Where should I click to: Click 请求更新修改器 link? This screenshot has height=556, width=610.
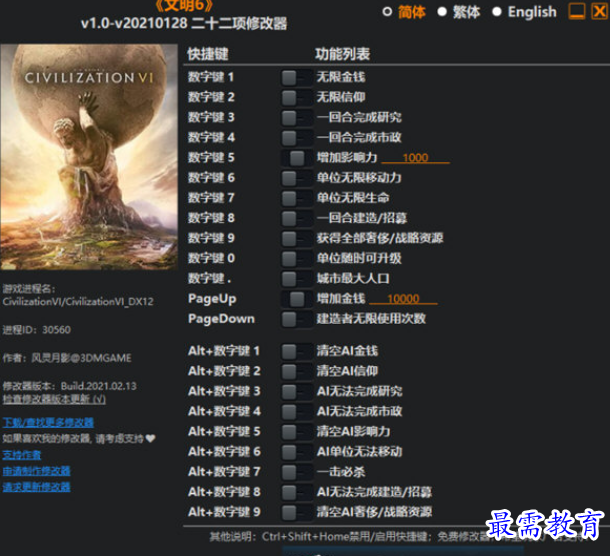(x=37, y=487)
